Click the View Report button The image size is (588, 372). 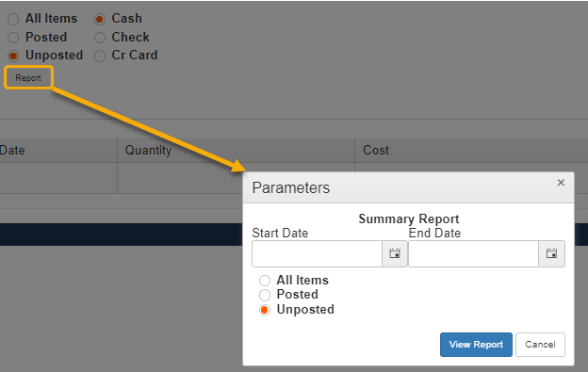(x=476, y=345)
